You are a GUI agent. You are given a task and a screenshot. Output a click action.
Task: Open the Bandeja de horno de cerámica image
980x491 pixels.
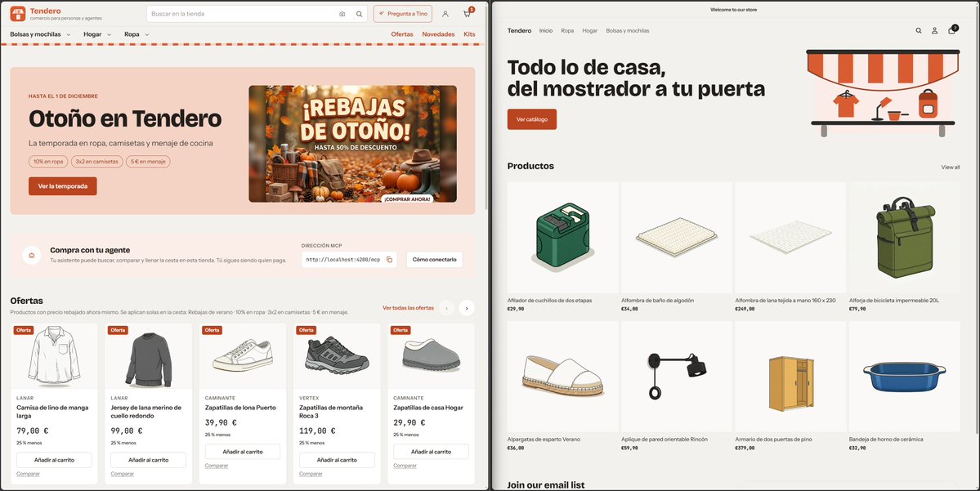[904, 377]
